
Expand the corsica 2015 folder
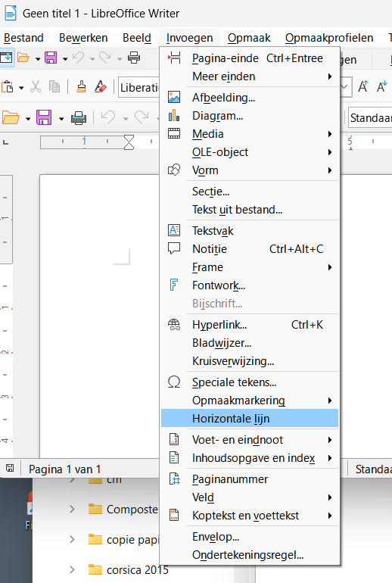(73, 569)
